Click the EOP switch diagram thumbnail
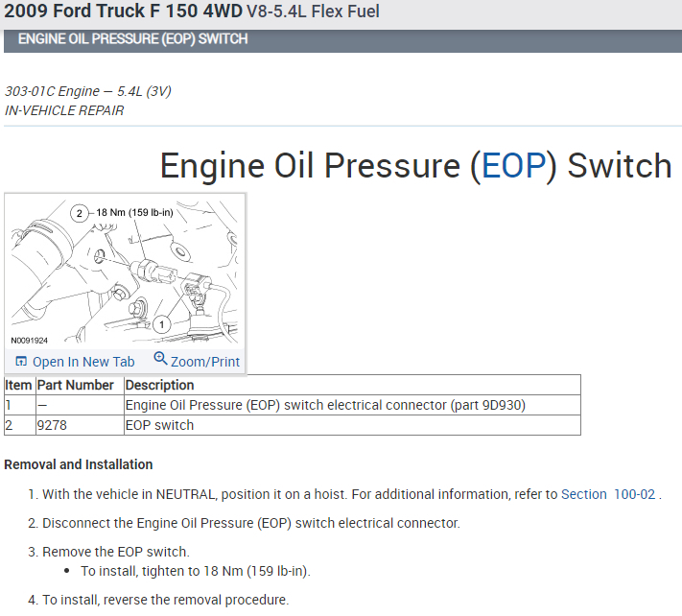Viewport: 682px width, 616px height. [x=125, y=272]
